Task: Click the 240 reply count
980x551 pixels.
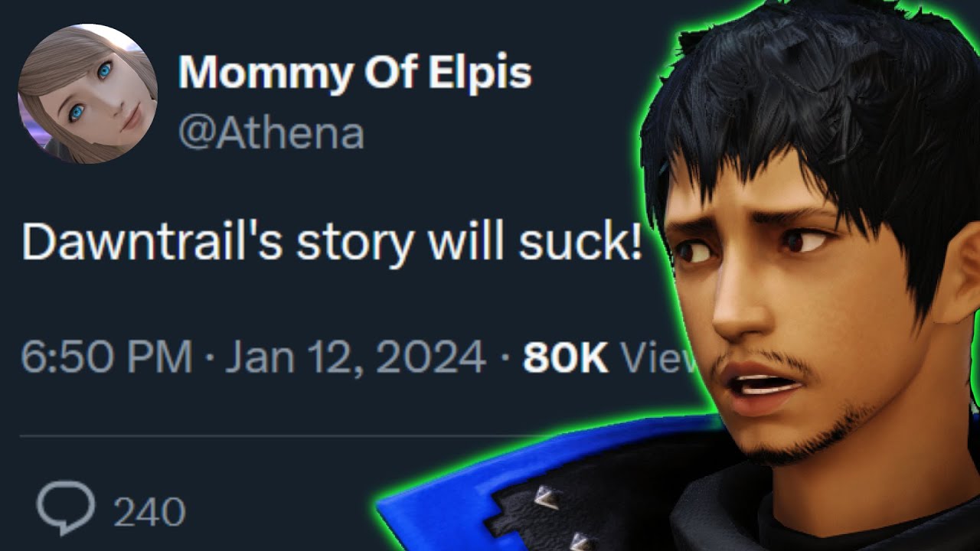Action: click(149, 512)
